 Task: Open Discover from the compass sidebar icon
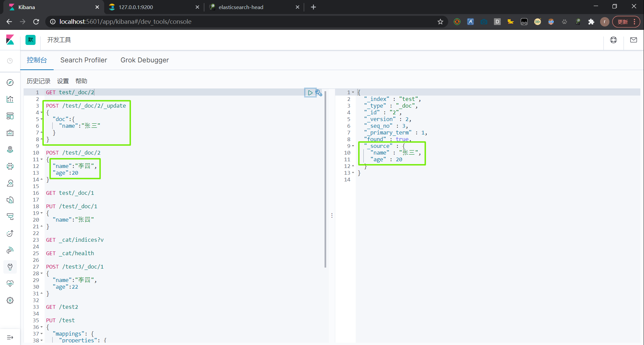(10, 82)
